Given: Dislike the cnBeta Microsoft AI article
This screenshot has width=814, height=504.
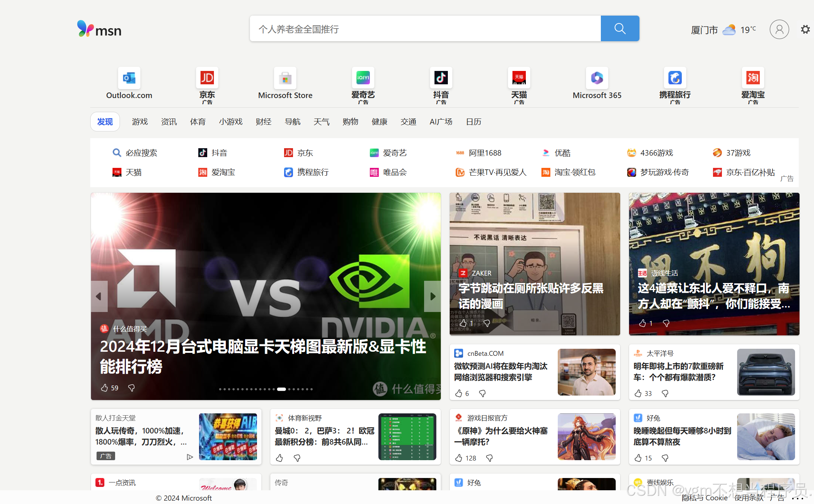Looking at the screenshot, I should (482, 393).
